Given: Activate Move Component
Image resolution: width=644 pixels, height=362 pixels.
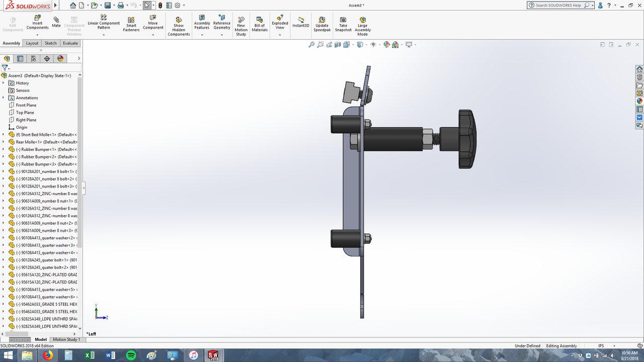Looking at the screenshot, I should [153, 23].
